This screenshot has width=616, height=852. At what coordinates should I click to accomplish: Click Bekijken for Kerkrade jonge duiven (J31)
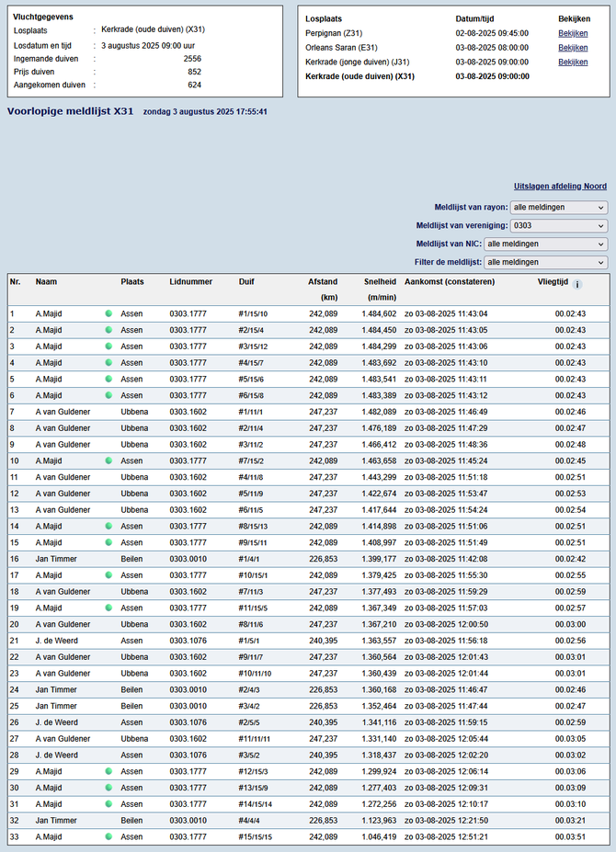573,62
